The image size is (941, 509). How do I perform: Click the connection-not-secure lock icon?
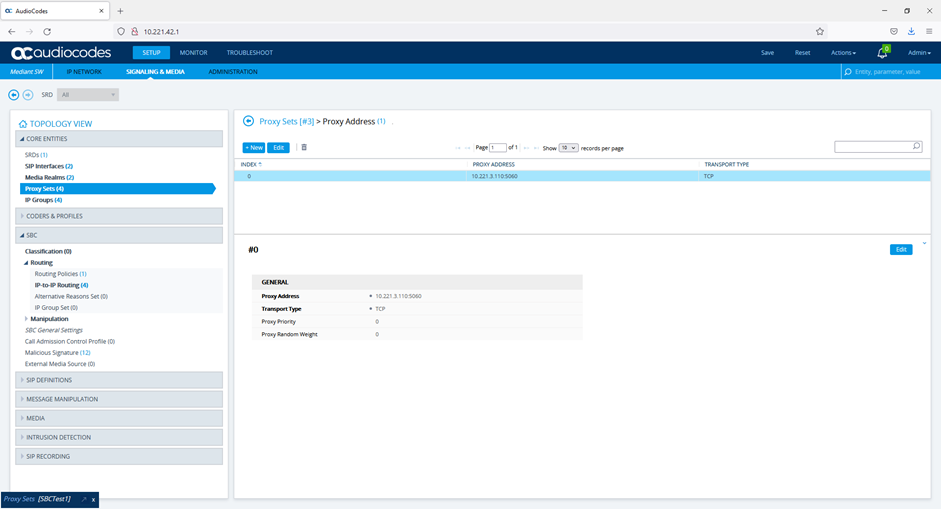[134, 31]
